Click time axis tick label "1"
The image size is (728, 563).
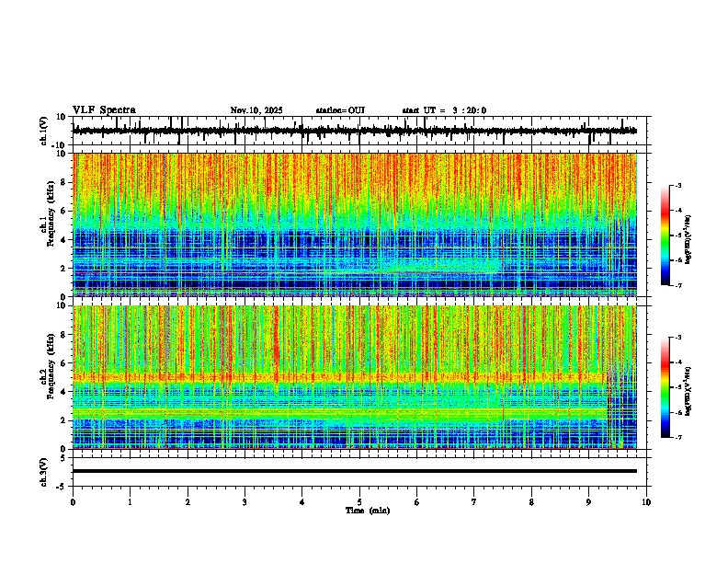point(130,502)
